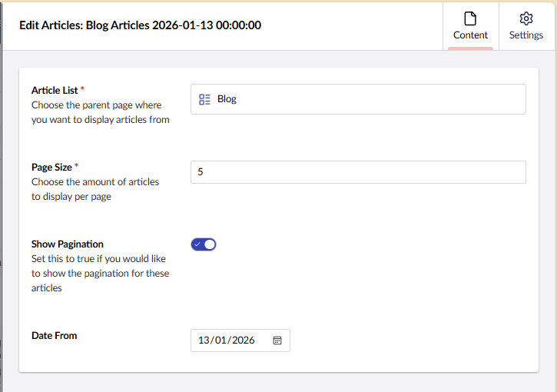Viewport: 557px width, 392px height.
Task: Open the calendar picker in Date From
Action: pyautogui.click(x=277, y=341)
